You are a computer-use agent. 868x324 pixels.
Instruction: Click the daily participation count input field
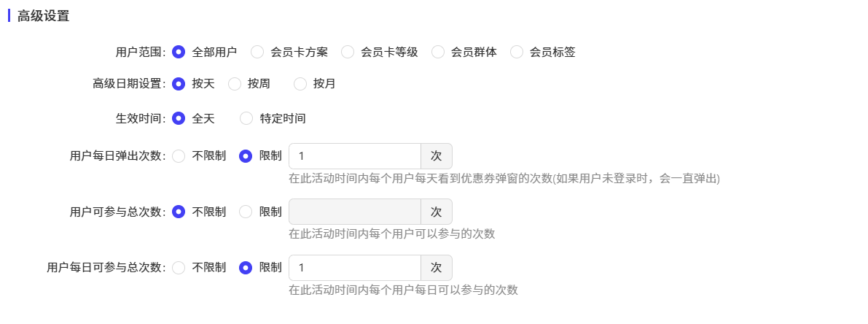coord(355,268)
